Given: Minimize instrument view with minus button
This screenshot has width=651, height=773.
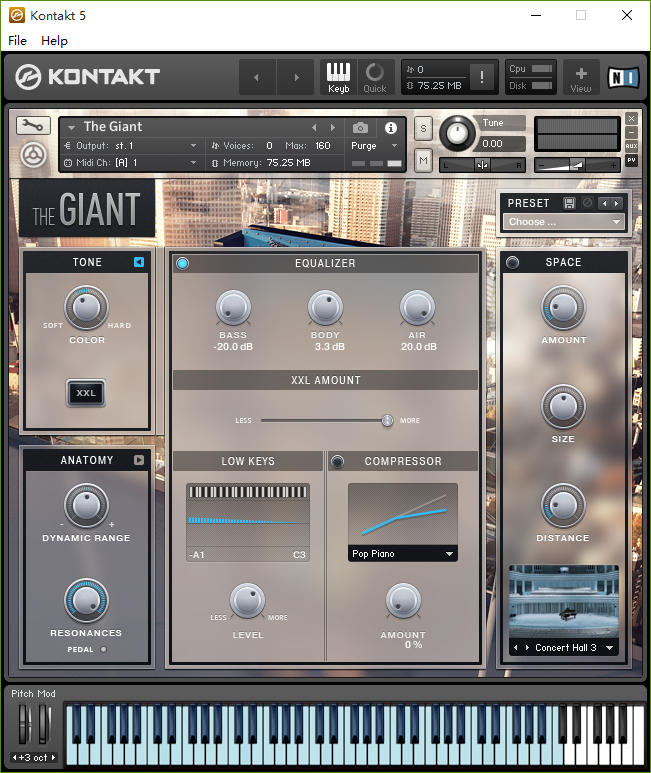Looking at the screenshot, I should [x=631, y=132].
